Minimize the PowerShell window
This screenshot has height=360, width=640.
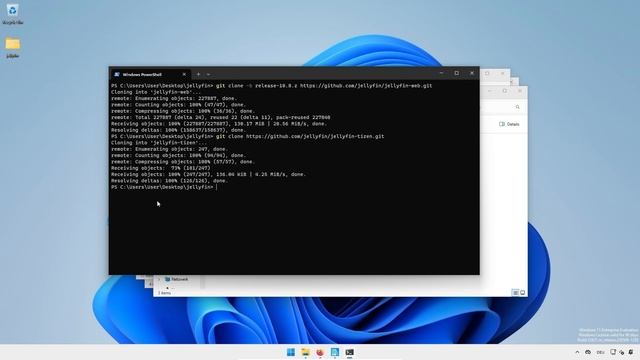441,73
